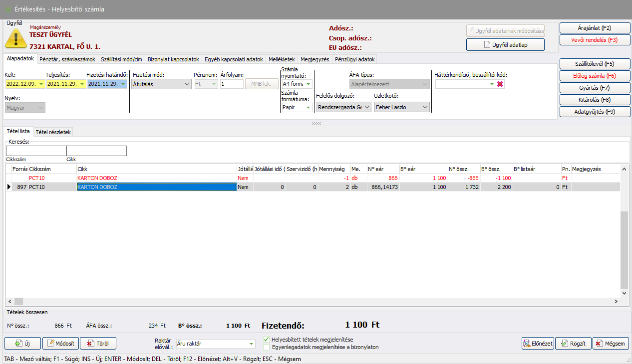This screenshot has width=632, height=364.
Task: Click the Szállítólevél (F5) button
Action: coord(595,64)
